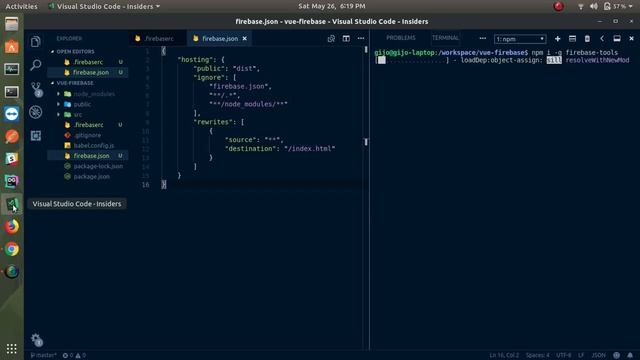The image size is (640, 360).
Task: Launch Firefox from the dock
Action: tap(11, 226)
